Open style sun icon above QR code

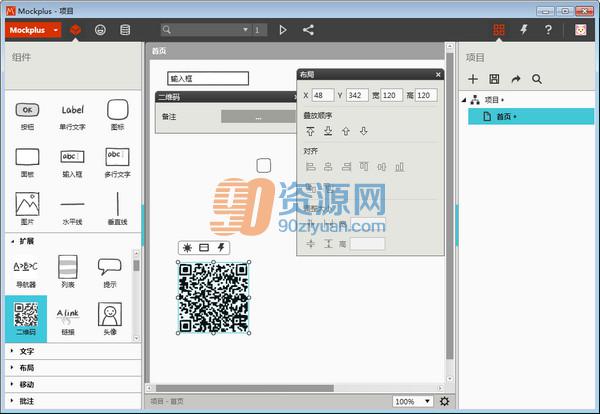tap(187, 248)
